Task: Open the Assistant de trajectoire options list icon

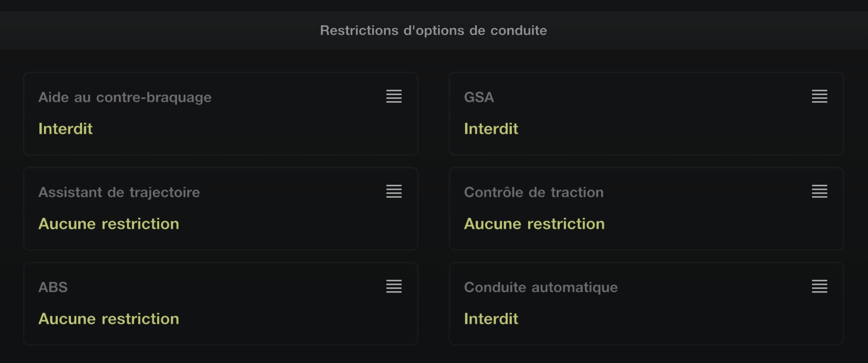Action: pyautogui.click(x=394, y=191)
